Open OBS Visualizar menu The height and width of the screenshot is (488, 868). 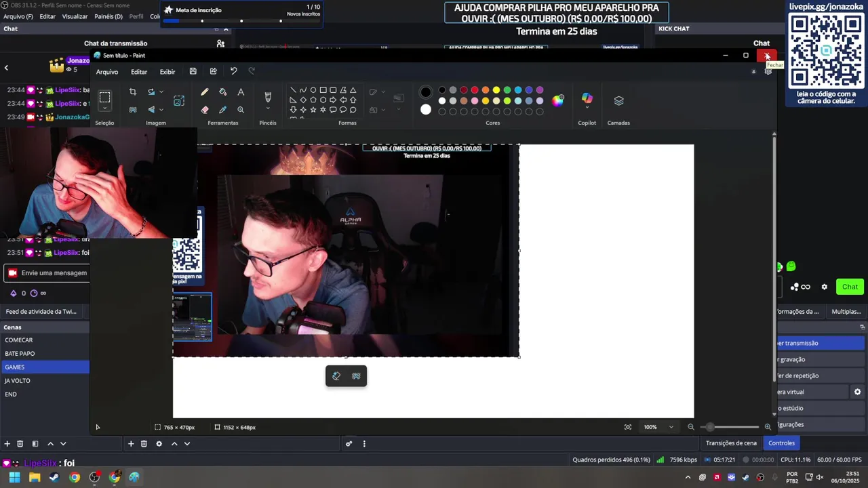75,16
